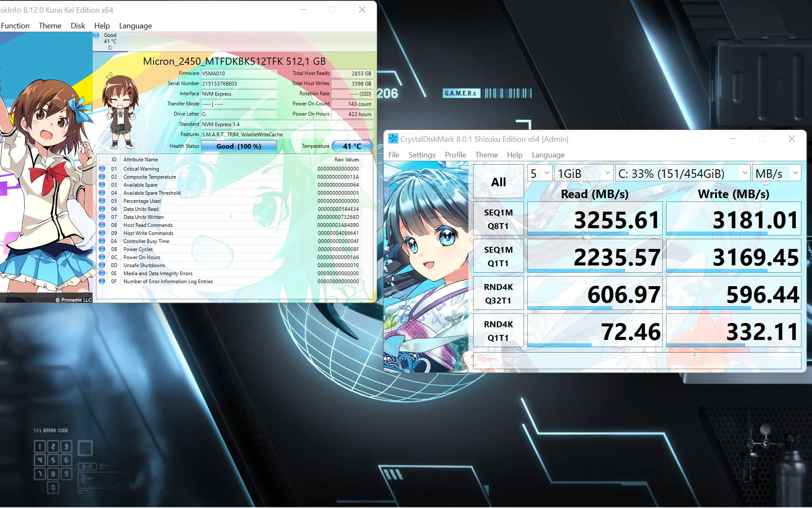The image size is (812, 508).
Task: Open the Disk menu in CrystalDiskInfo
Action: click(78, 26)
